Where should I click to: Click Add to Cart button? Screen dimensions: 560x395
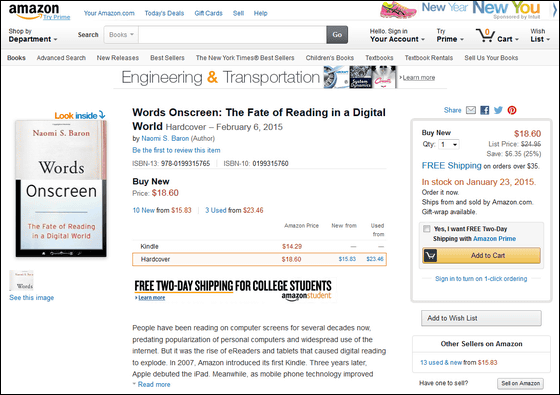click(x=481, y=256)
